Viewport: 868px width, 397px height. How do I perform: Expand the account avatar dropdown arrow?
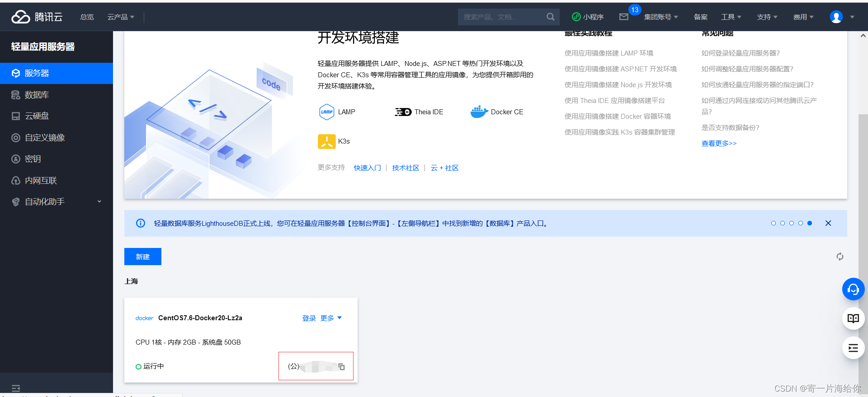click(852, 17)
